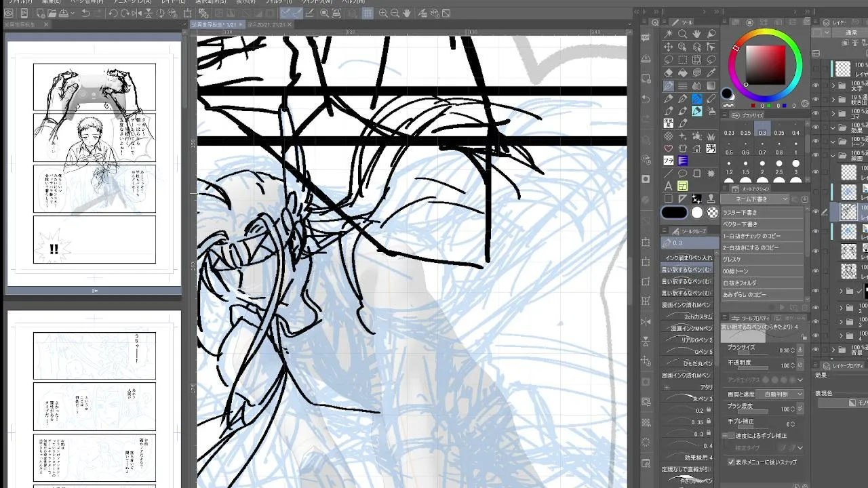The width and height of the screenshot is (868, 488).
Task: Collapse the 線画 layer folder
Action: [x=833, y=155]
